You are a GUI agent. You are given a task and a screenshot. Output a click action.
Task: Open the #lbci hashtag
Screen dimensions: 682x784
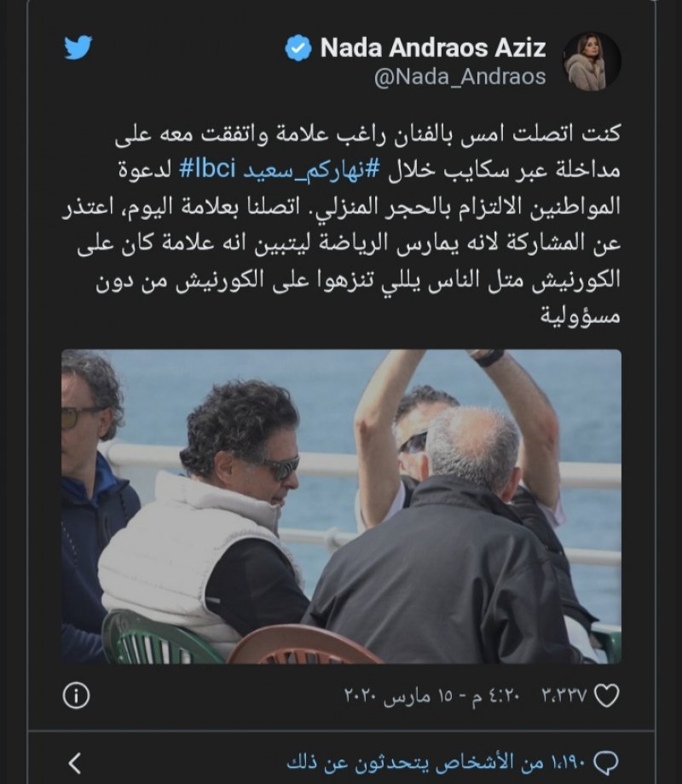click(x=207, y=170)
